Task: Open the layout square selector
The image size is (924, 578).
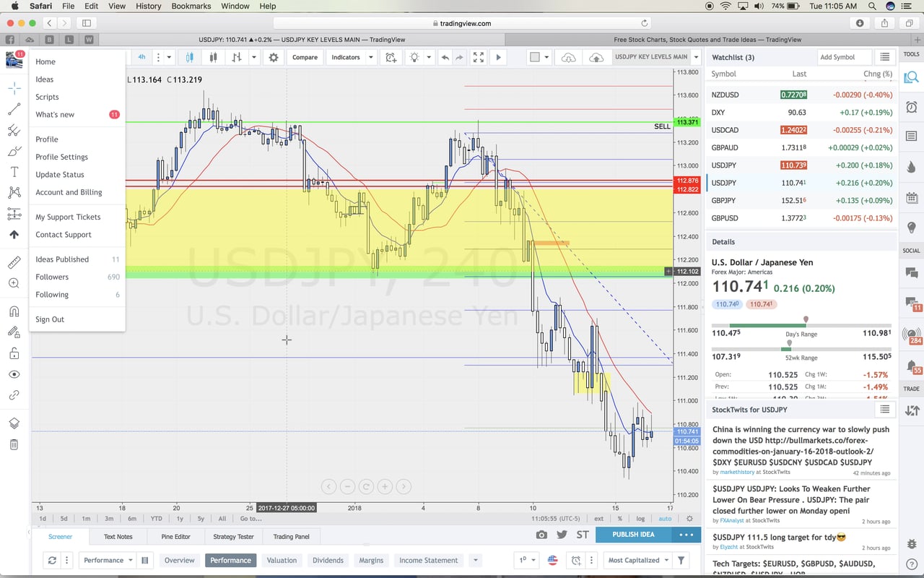Action: 535,57
